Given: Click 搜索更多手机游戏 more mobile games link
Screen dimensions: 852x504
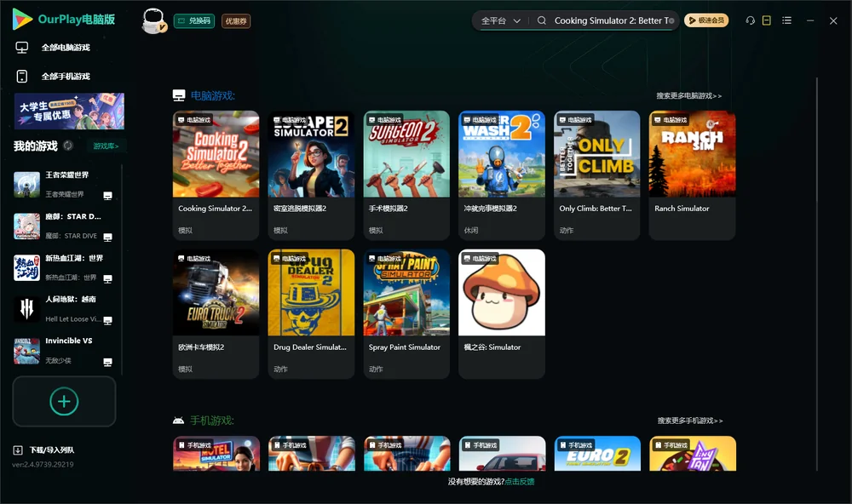Looking at the screenshot, I should pos(690,421).
